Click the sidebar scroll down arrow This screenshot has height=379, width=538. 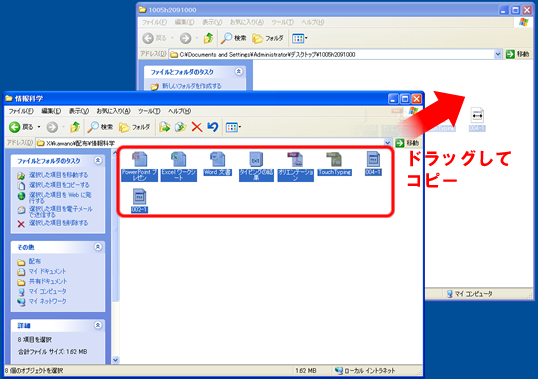(116, 360)
